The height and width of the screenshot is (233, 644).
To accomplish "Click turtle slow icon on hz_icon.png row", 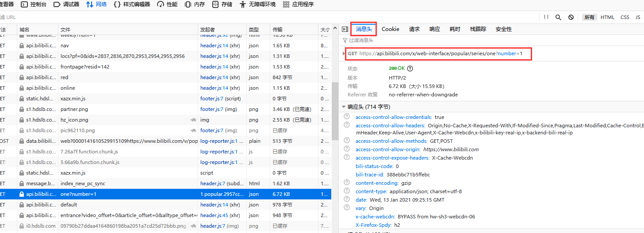I will click(x=193, y=120).
